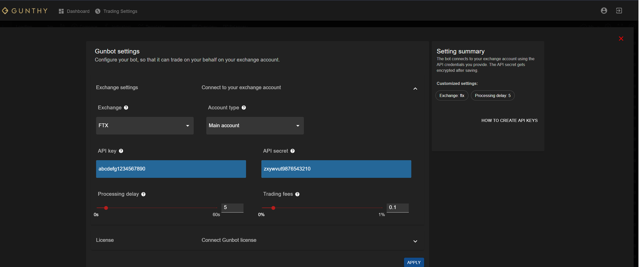Click the Exchange: ftx chip
Image resolution: width=644 pixels, height=267 pixels.
tap(452, 95)
